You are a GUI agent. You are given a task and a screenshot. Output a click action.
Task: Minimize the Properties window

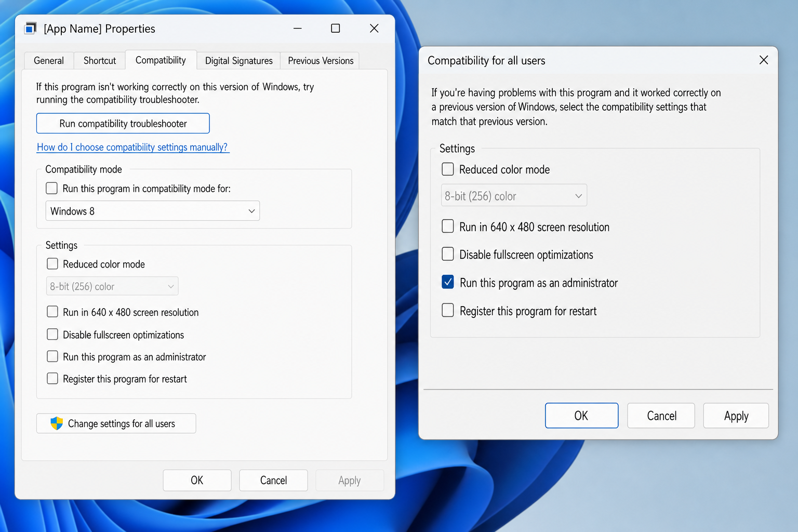[x=298, y=28]
